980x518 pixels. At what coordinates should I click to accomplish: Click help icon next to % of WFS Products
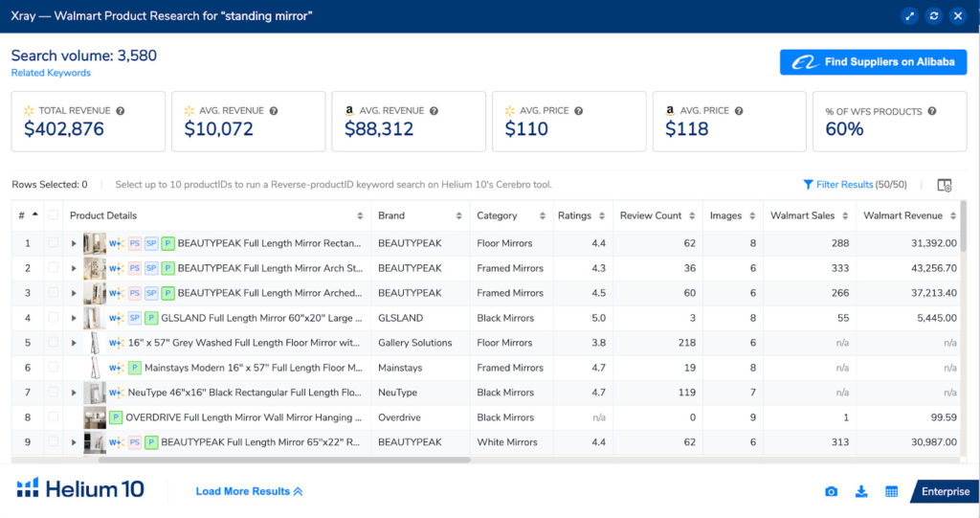pyautogui.click(x=932, y=111)
